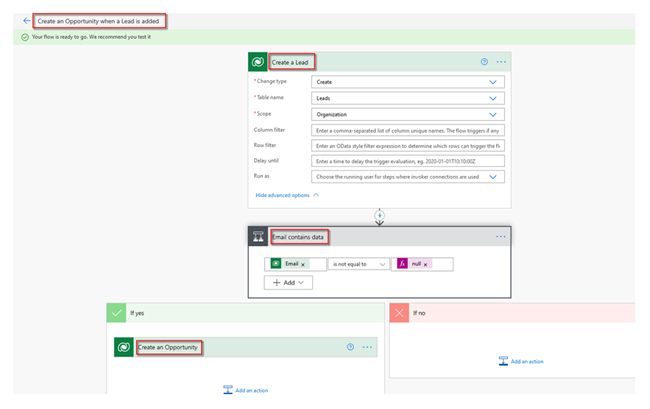Click the Dataverse icon on Create a Lead

click(258, 62)
